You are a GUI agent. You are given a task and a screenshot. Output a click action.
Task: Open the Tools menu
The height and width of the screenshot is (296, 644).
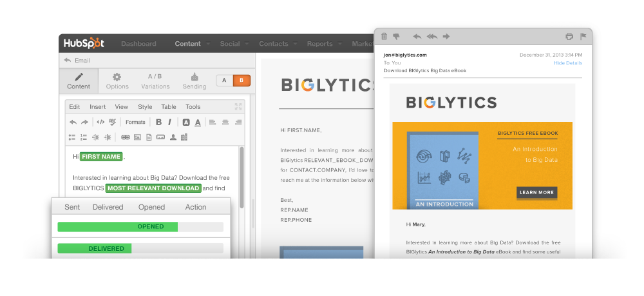193,107
